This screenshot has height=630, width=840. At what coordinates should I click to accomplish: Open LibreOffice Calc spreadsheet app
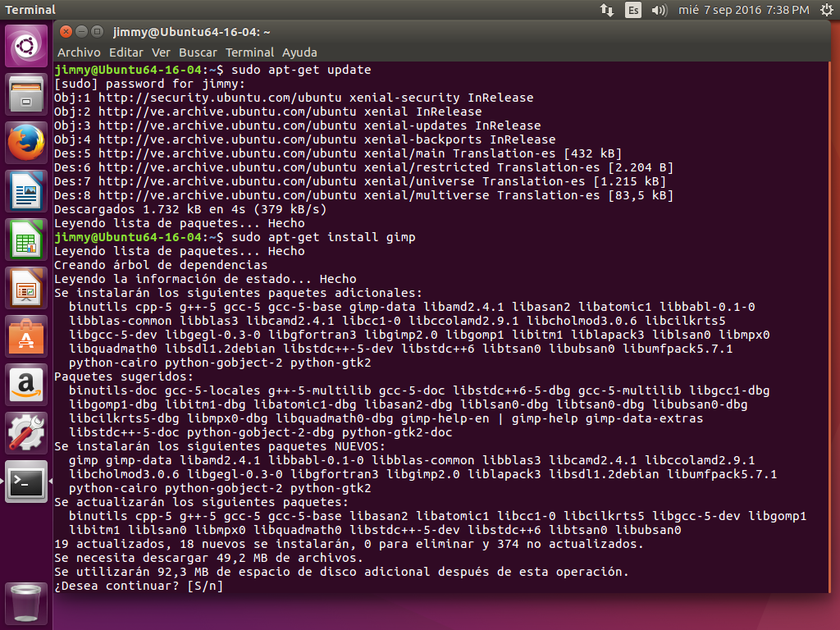click(26, 240)
